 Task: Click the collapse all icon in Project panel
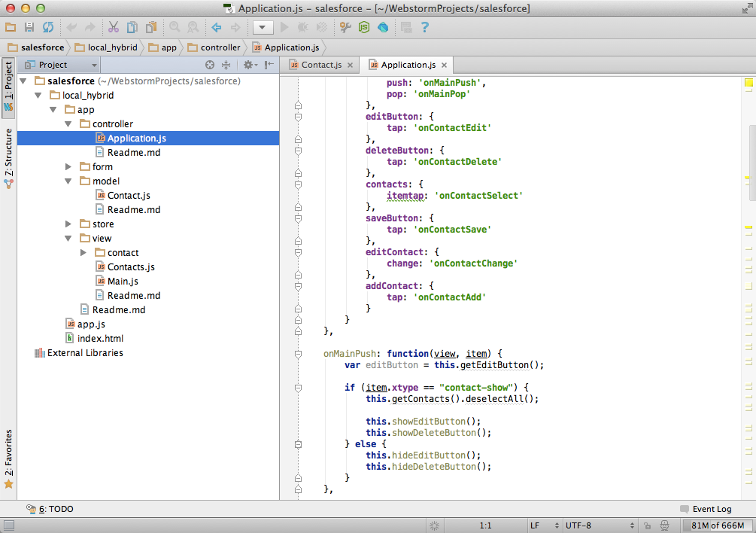pyautogui.click(x=226, y=65)
